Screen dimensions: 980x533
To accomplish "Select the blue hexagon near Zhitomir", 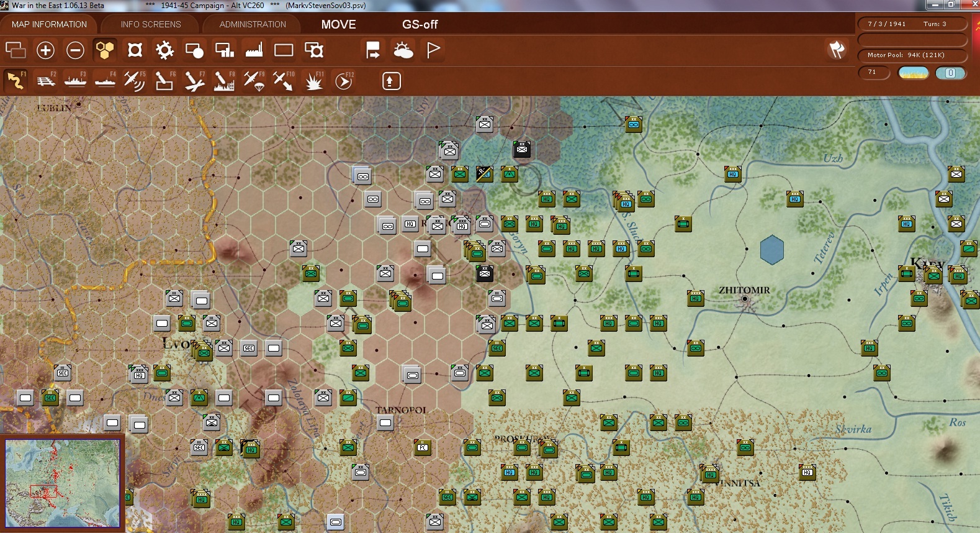I will [x=772, y=250].
